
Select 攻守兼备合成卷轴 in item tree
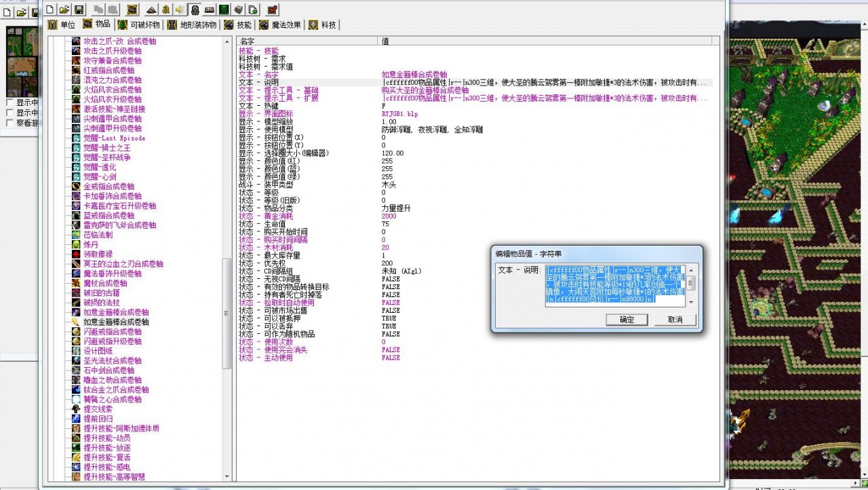(x=112, y=60)
